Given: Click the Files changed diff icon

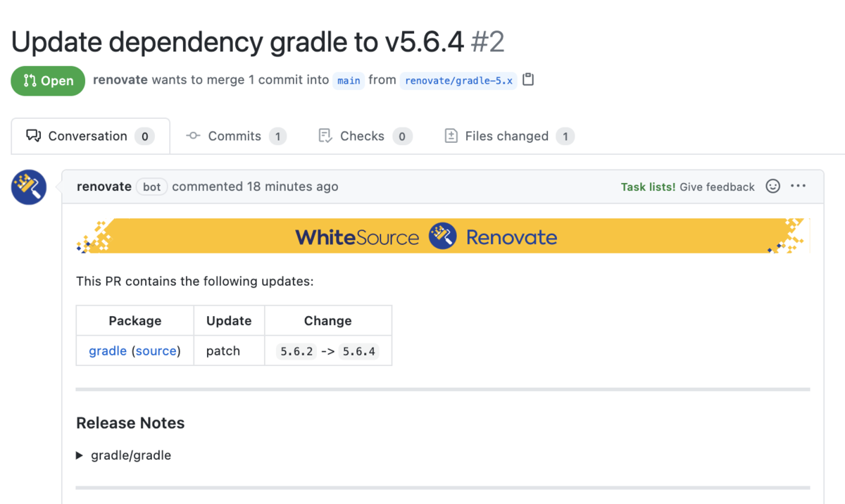Looking at the screenshot, I should (x=451, y=136).
